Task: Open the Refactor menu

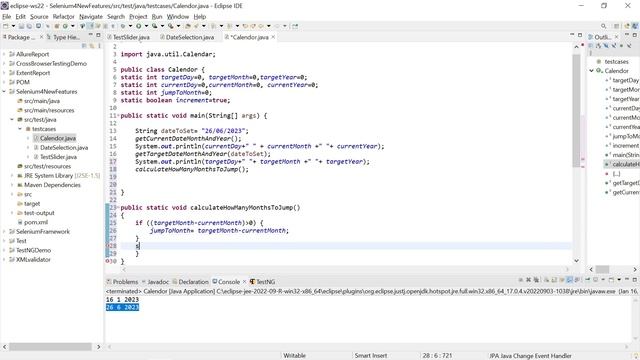Action: (63, 16)
